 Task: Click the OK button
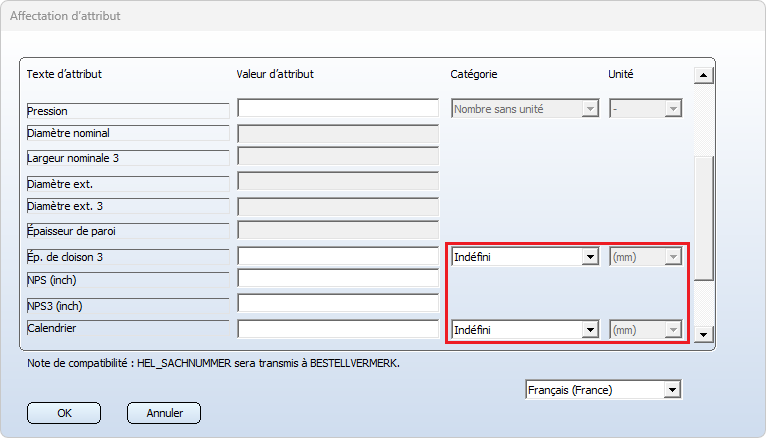coord(64,413)
